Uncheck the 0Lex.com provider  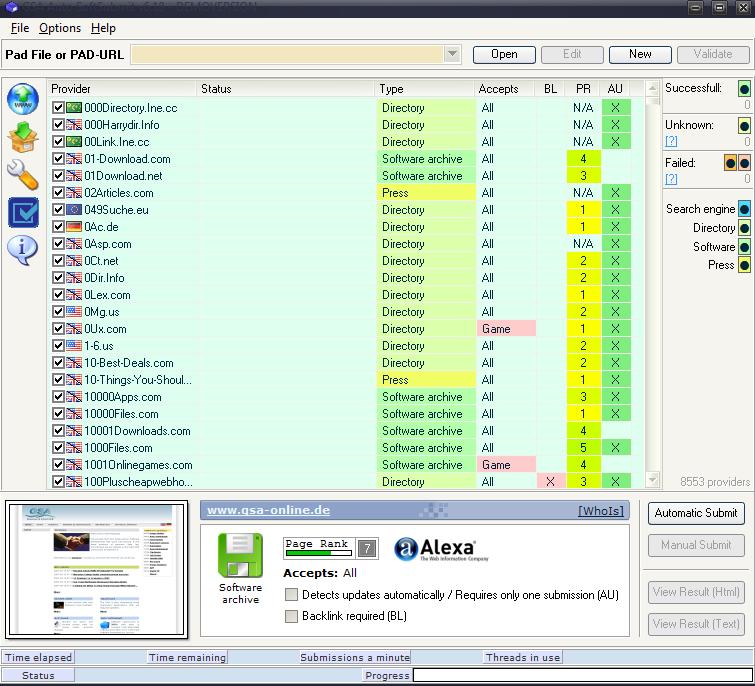pyautogui.click(x=58, y=295)
